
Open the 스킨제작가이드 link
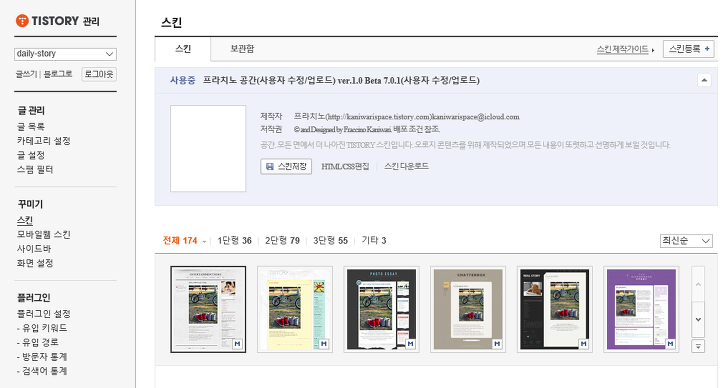click(623, 49)
